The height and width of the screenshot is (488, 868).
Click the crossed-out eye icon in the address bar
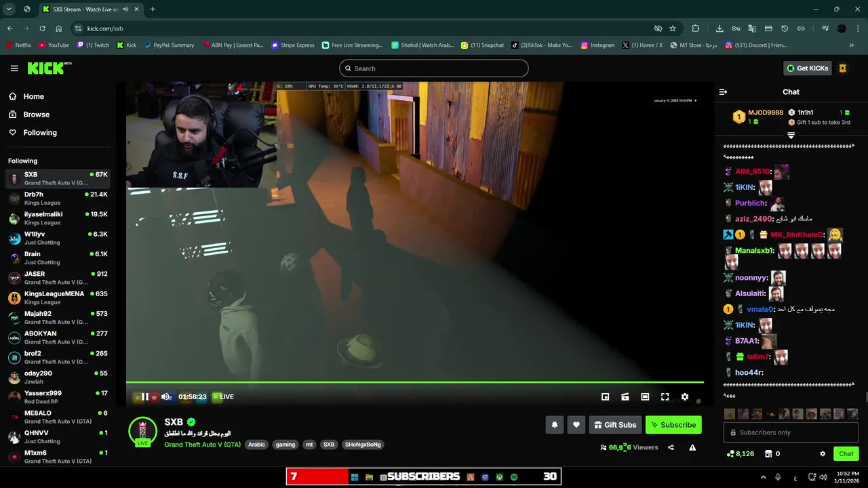[658, 28]
